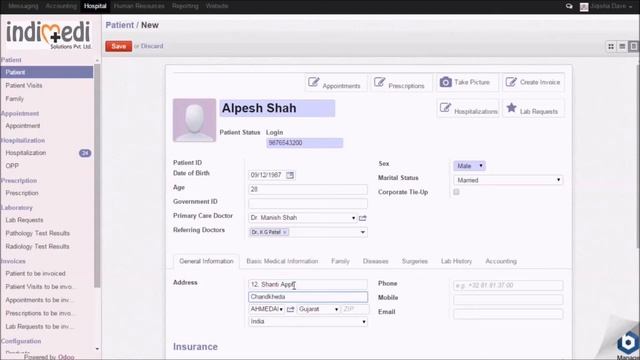This screenshot has width=640, height=360.
Task: Open Prescription in sidebar
Action: point(22,193)
